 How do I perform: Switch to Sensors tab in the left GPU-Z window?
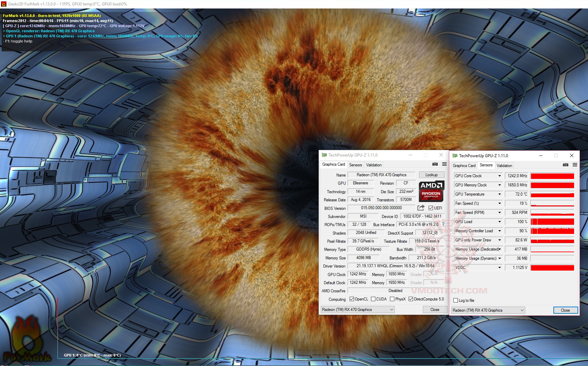pyautogui.click(x=356, y=165)
